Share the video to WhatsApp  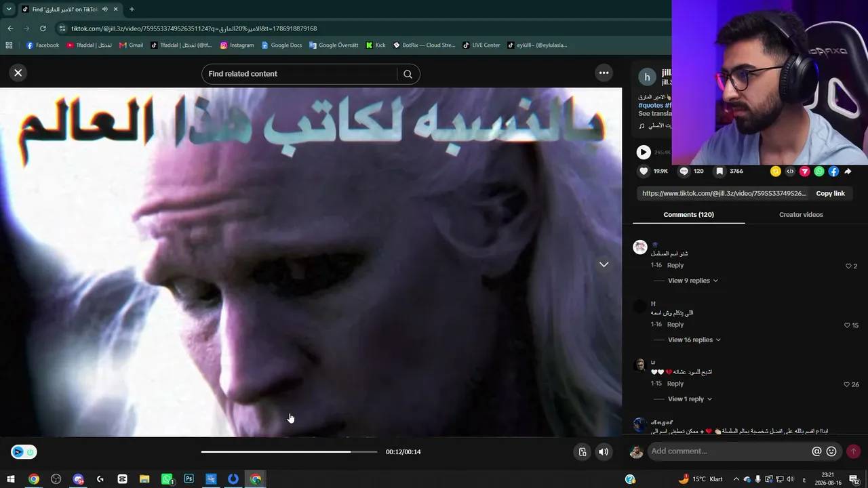(819, 171)
